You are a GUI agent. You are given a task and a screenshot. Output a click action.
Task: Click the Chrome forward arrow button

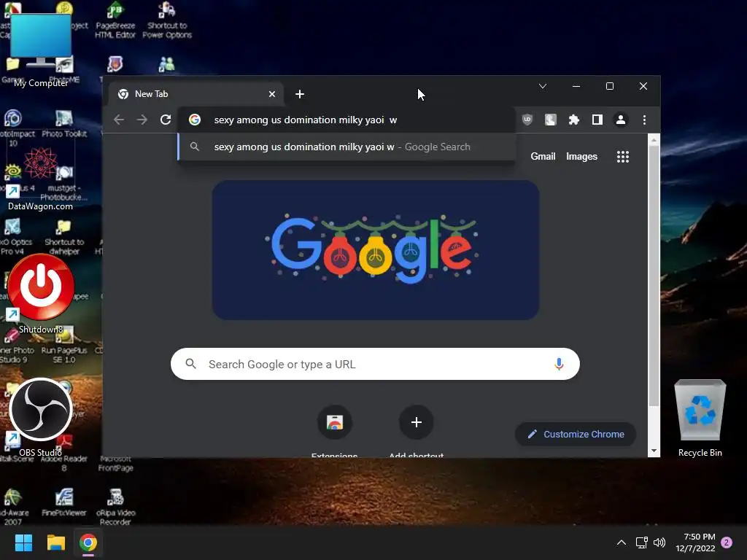(x=142, y=120)
